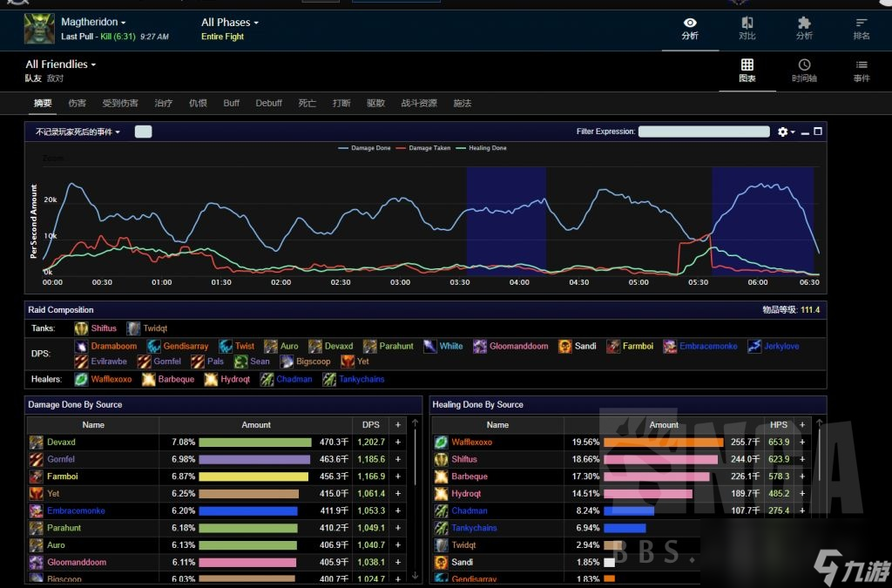The image size is (892, 588).
Task: Sort healing table by HPS column
Action: 778,425
